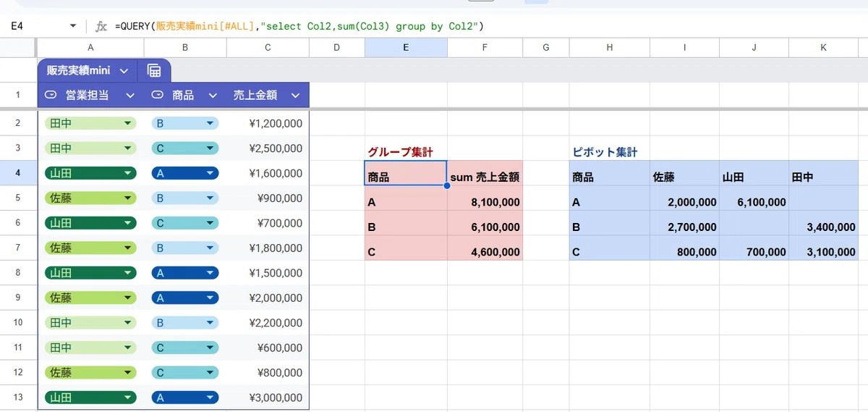
Task: Click into the formula bar QUERY text
Action: pos(299,26)
